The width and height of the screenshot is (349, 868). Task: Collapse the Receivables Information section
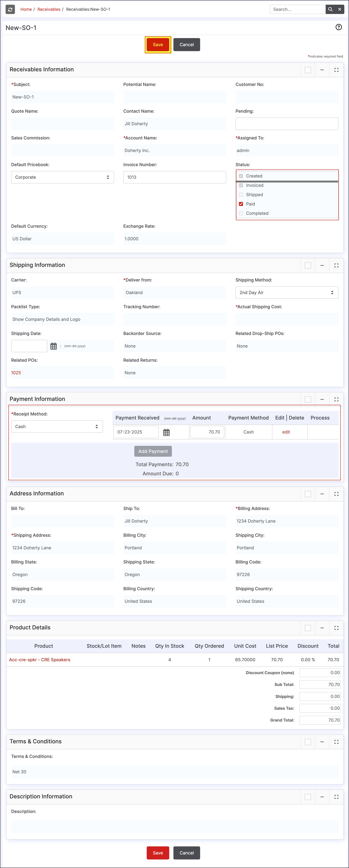(322, 70)
